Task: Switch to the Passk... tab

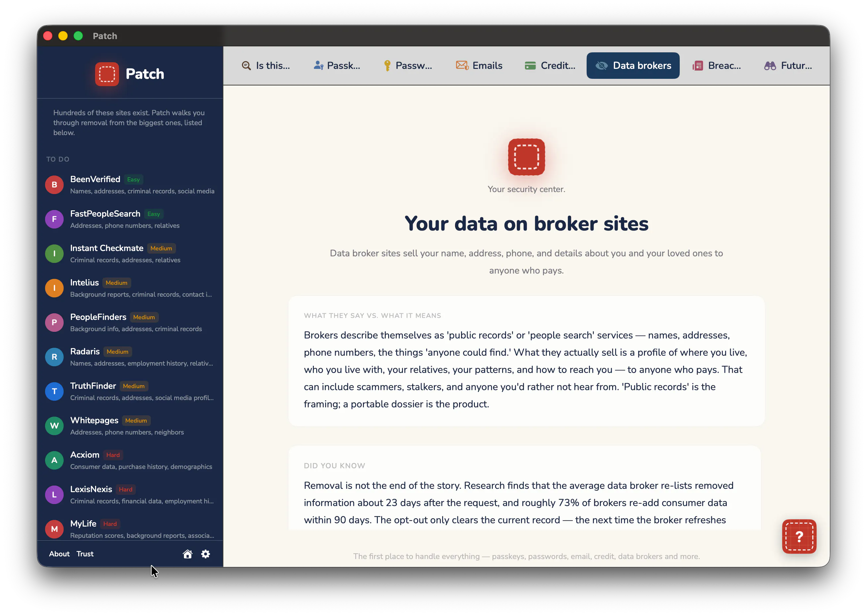Action: click(x=337, y=66)
